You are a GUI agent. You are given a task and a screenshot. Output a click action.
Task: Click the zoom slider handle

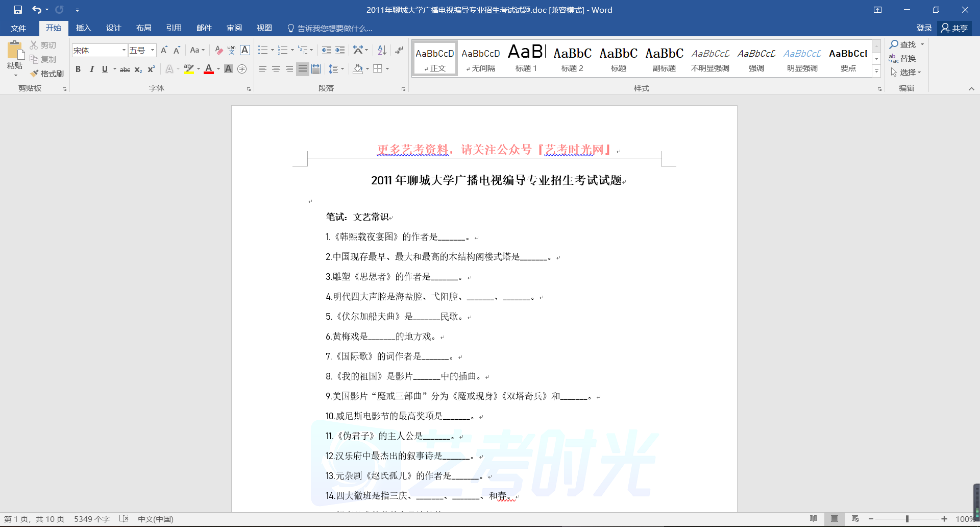(x=907, y=519)
